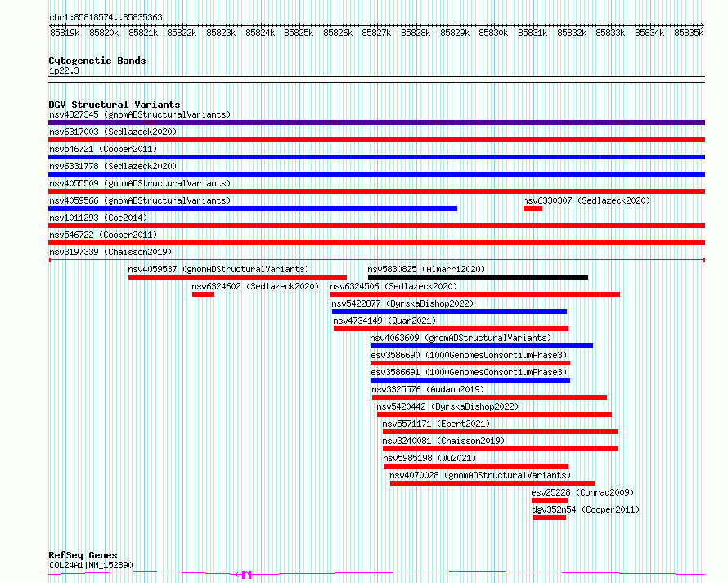
Task: Open nsv6324506 (Sedlazeck2020) variant
Action: click(393, 286)
